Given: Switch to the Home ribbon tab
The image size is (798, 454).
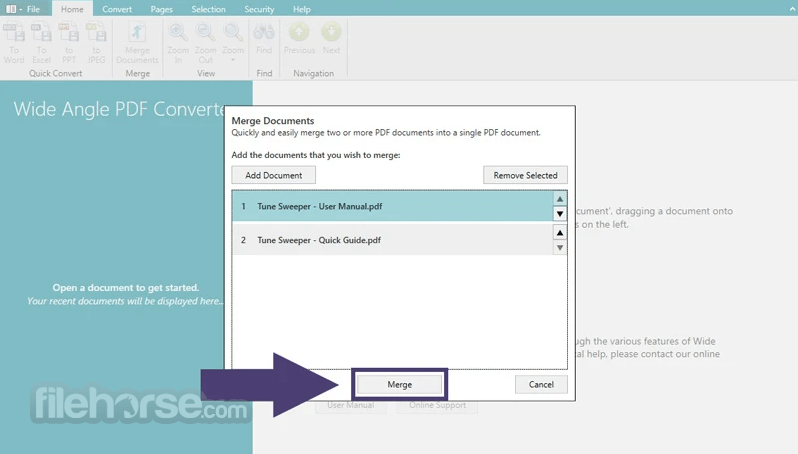Looking at the screenshot, I should point(72,9).
